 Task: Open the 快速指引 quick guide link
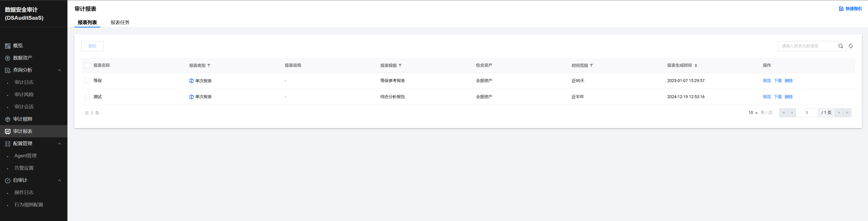(x=850, y=9)
